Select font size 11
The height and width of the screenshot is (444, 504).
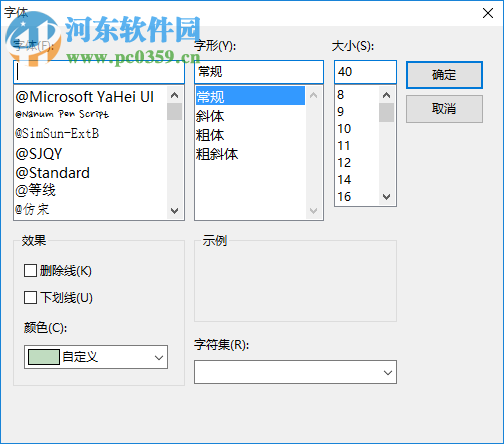pos(357,146)
